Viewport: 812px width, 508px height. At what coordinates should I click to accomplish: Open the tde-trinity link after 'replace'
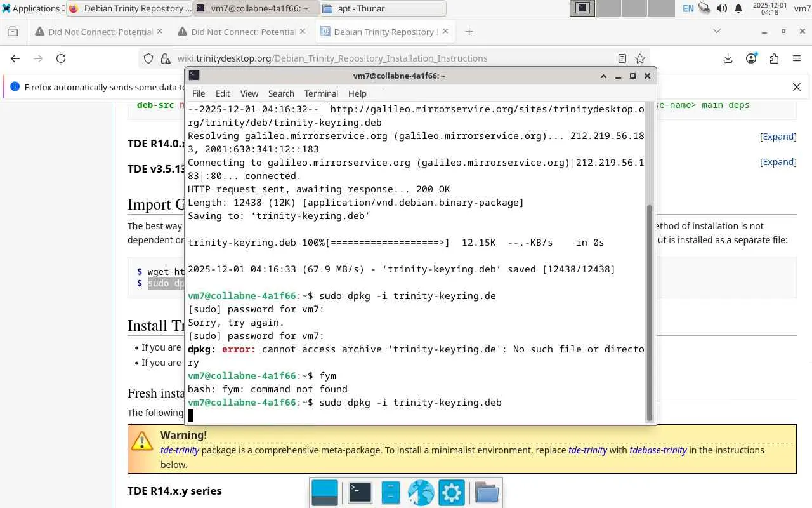pos(587,450)
